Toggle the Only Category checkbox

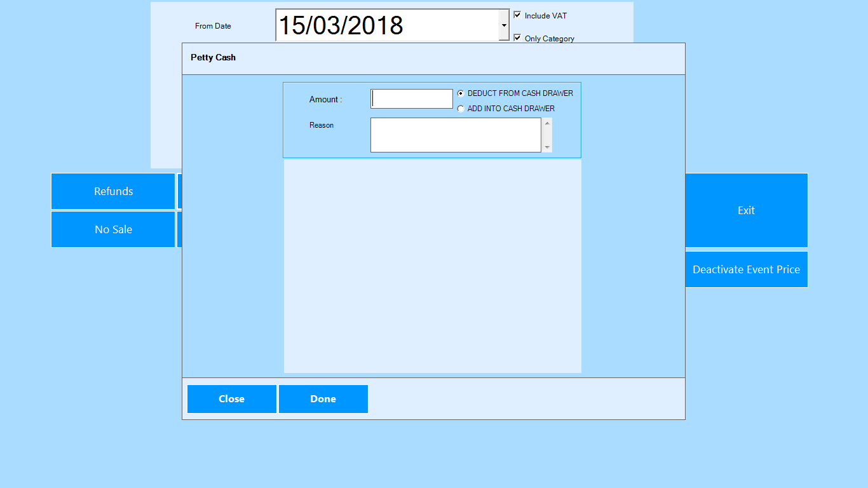tap(517, 38)
